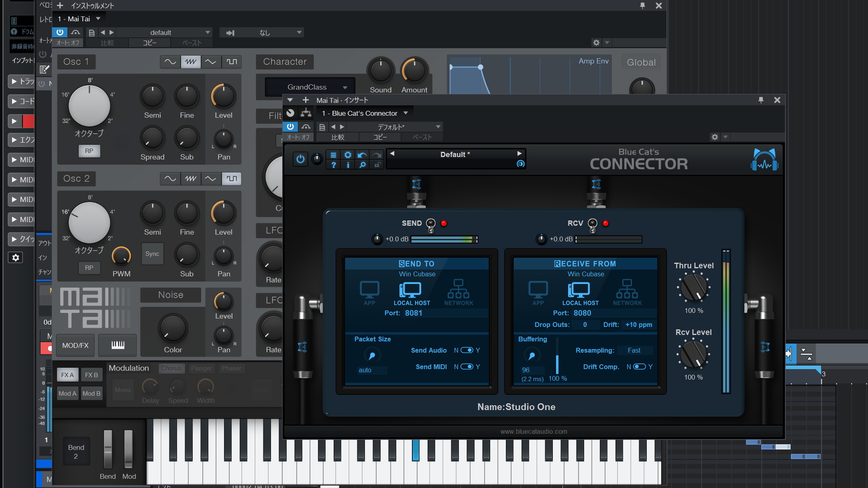Toggle the SEND switch
The width and height of the screenshot is (868, 488).
pos(430,225)
